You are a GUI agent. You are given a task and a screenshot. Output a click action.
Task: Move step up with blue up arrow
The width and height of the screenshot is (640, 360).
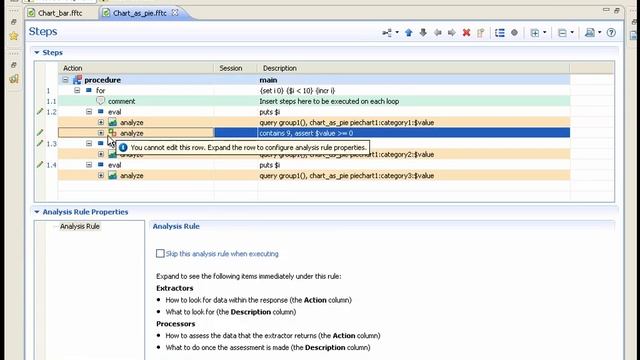pyautogui.click(x=409, y=33)
